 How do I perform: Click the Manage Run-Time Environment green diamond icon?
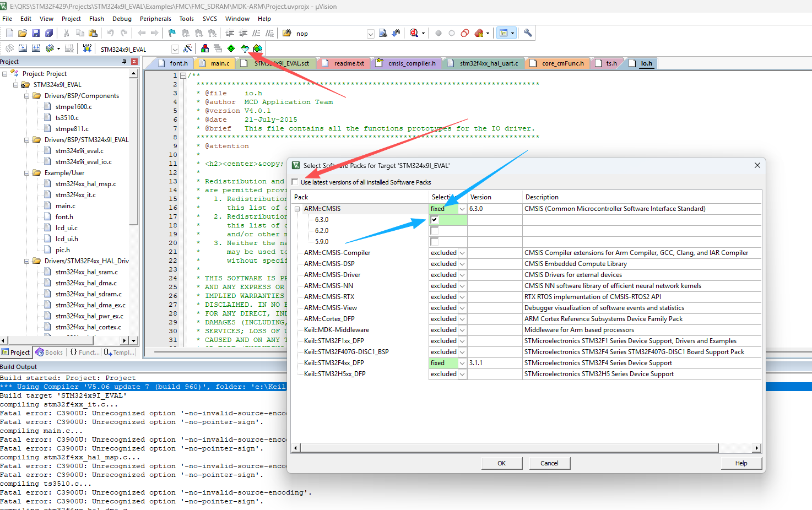tap(231, 48)
